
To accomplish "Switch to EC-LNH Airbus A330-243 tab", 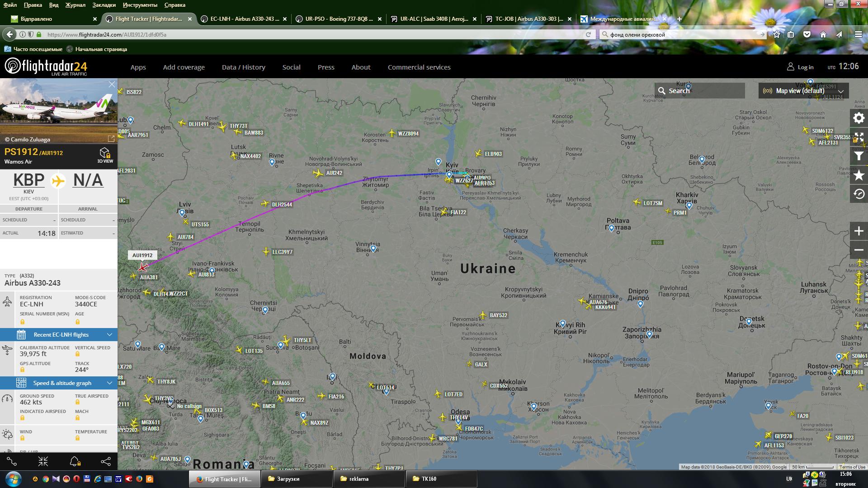I will (x=244, y=19).
